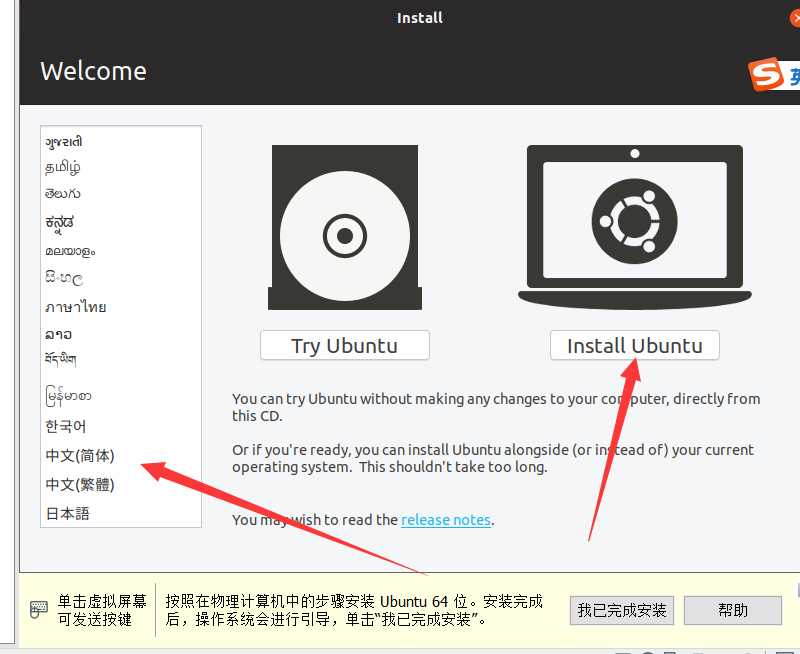Select தமிழ் language
This screenshot has height=654, width=800.
click(62, 167)
